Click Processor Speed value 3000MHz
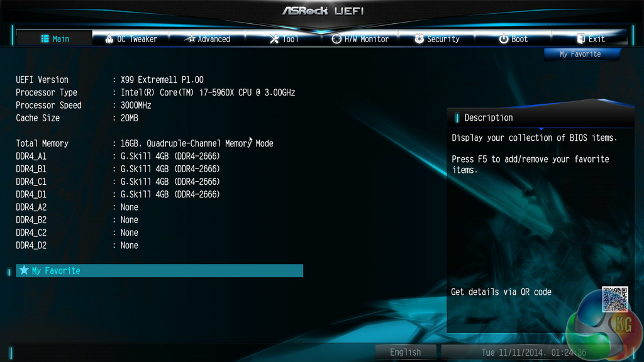The image size is (644, 362). pos(136,105)
